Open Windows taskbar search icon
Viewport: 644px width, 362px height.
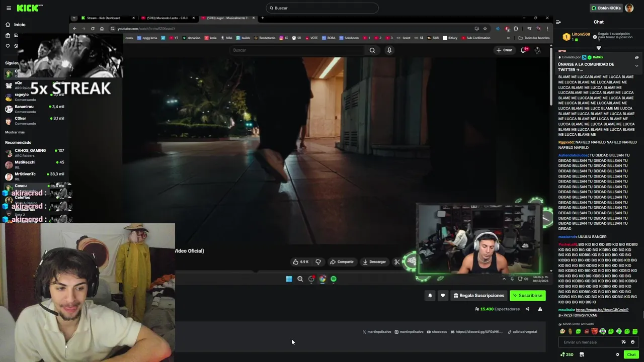click(x=300, y=279)
